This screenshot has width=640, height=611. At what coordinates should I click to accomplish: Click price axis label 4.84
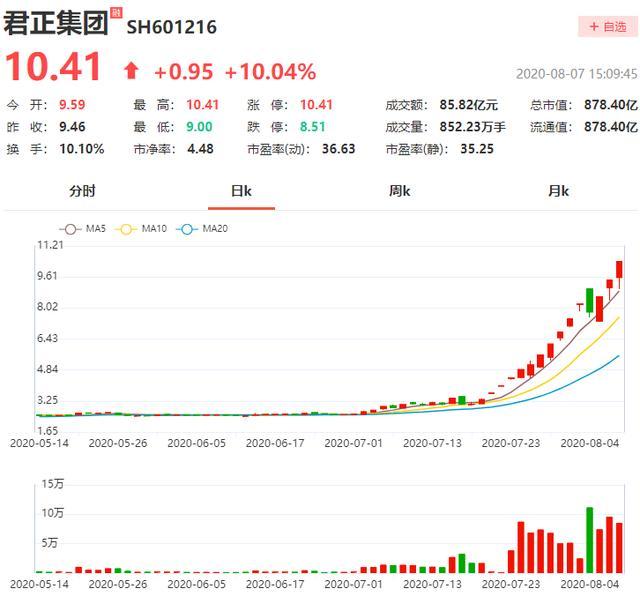point(47,369)
